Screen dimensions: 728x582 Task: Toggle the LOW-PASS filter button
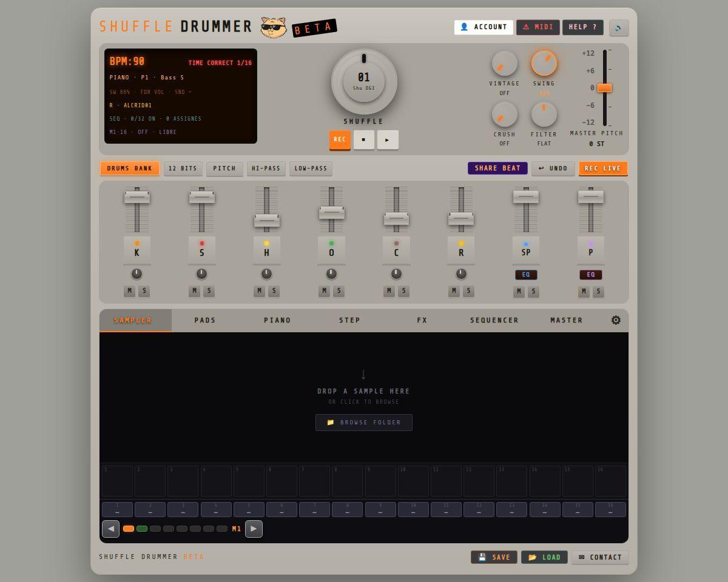click(311, 169)
